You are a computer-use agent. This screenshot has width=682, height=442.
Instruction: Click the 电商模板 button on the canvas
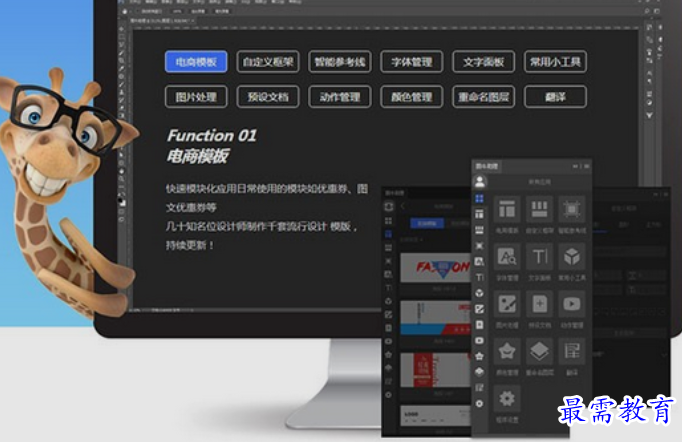point(196,62)
